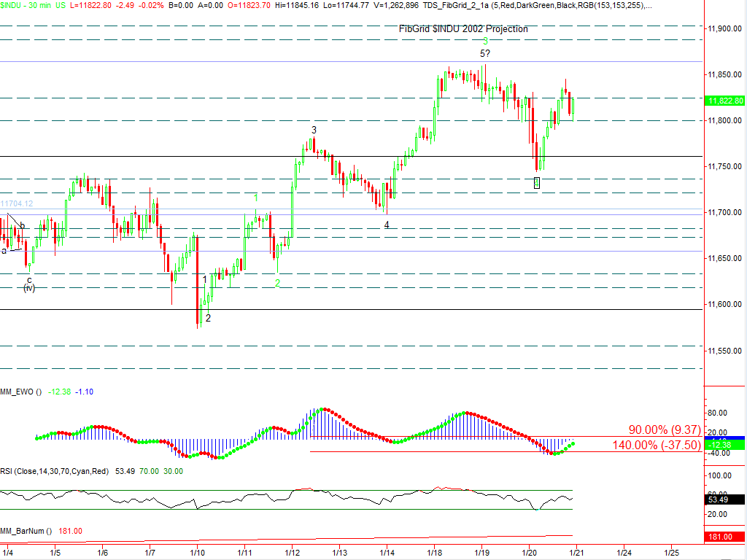This screenshot has height=560, width=747.
Task: Select the MM_BarNum indicator label
Action: click(x=26, y=532)
